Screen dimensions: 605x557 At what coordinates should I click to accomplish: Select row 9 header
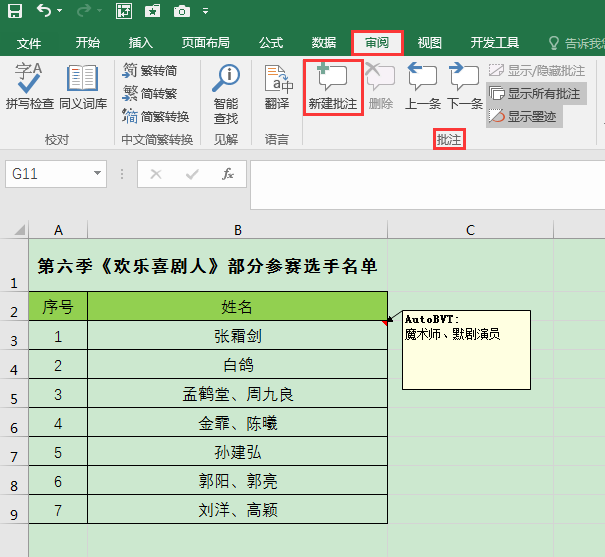(14, 509)
